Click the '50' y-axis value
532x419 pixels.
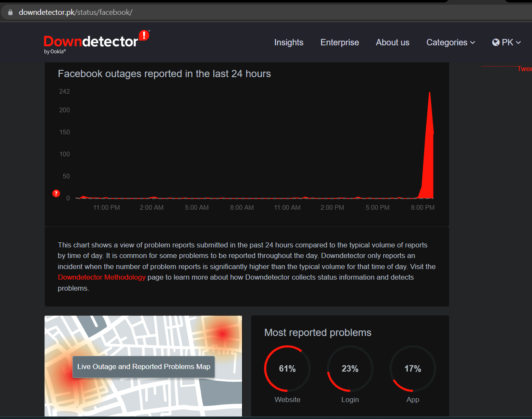click(x=66, y=176)
